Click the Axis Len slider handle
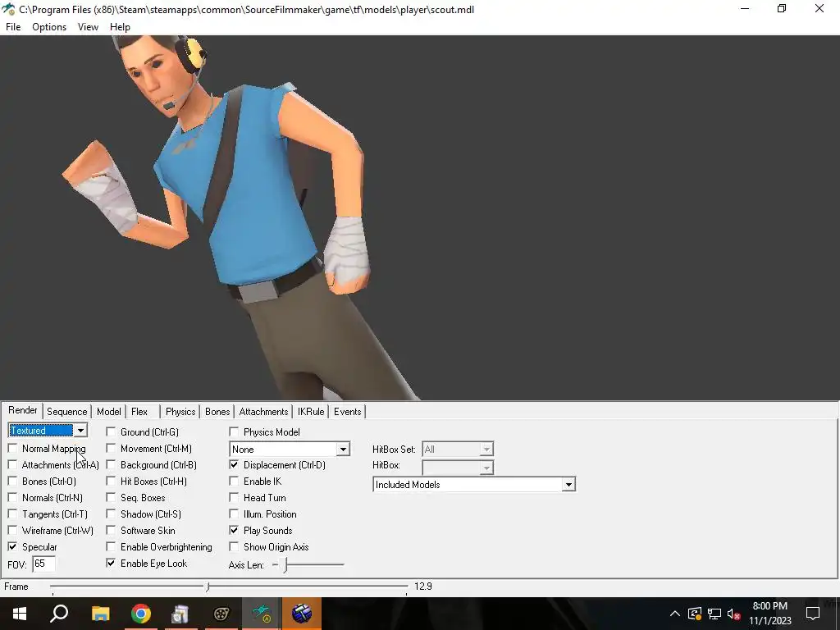 [285, 564]
